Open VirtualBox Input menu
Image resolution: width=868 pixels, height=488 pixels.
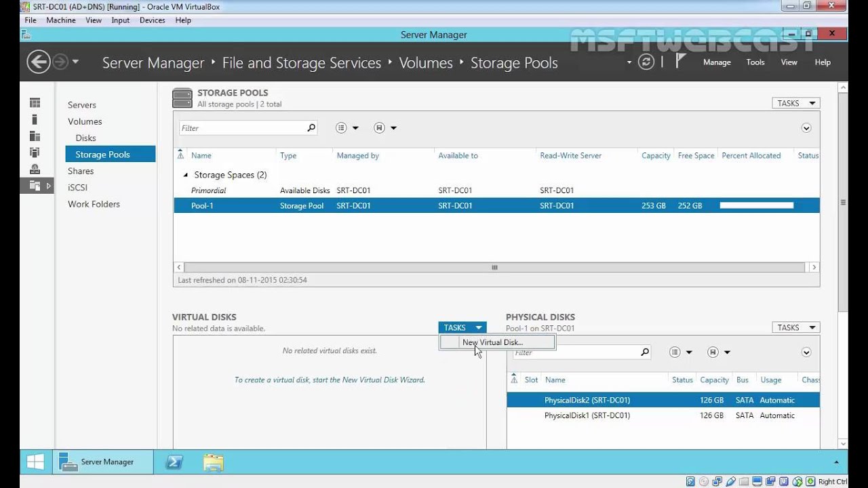click(x=121, y=20)
